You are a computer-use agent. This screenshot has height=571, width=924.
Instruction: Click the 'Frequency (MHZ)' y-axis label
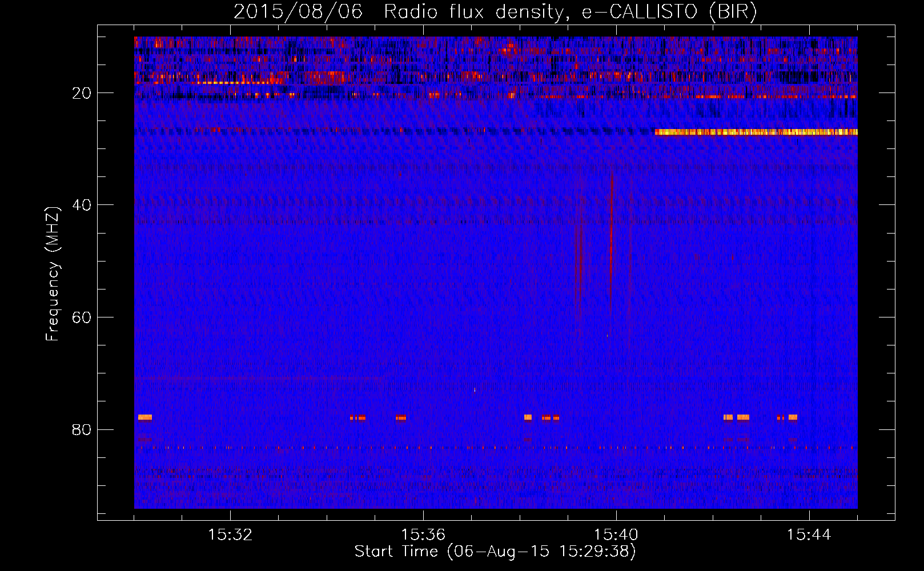53,274
